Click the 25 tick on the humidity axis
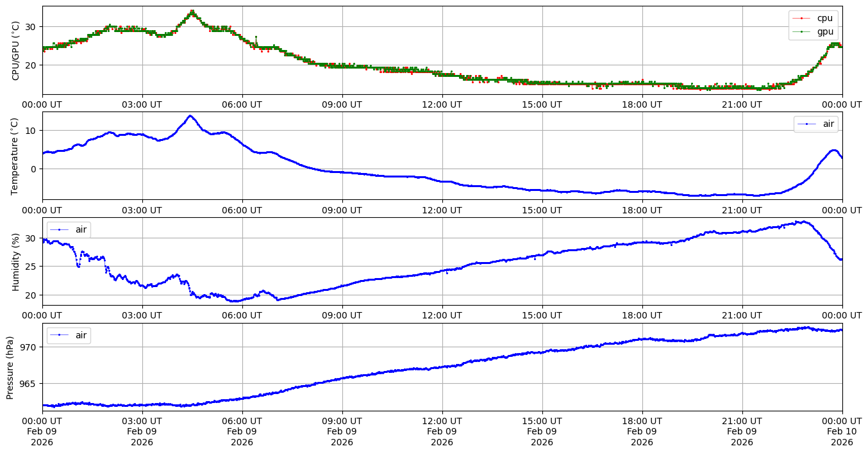 tap(31, 267)
